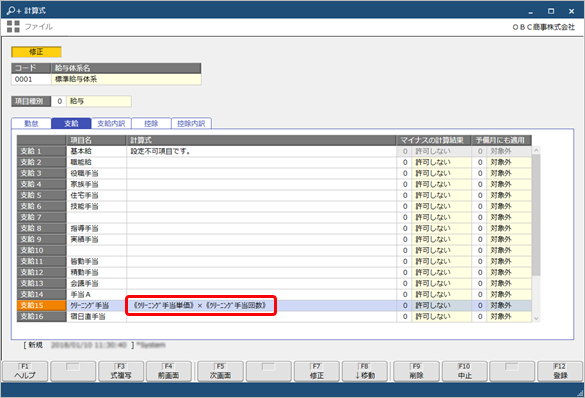Click the scroll up arrow of the table

[536, 150]
